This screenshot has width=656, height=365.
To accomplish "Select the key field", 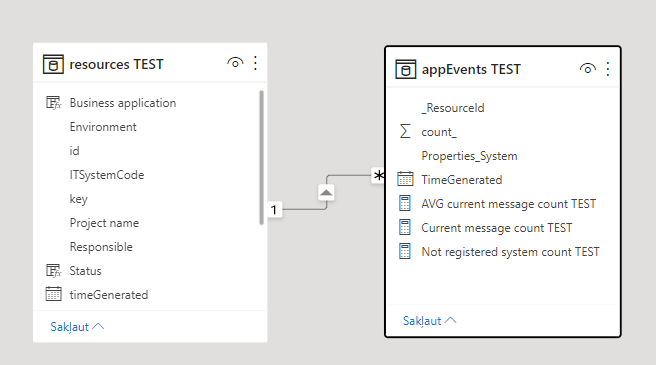I will tap(79, 199).
